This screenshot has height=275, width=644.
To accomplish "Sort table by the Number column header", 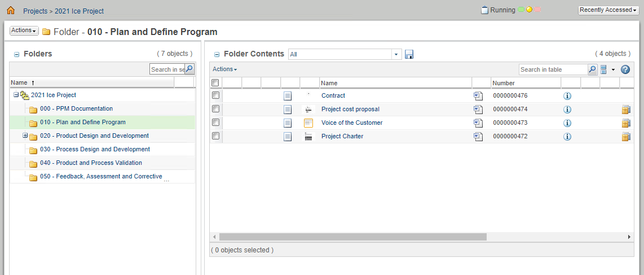I will click(526, 83).
